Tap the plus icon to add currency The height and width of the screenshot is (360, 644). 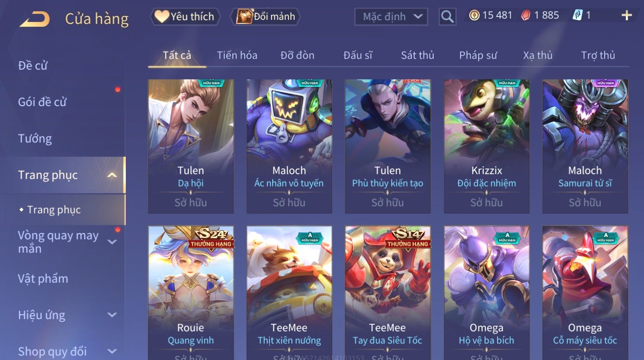click(627, 16)
